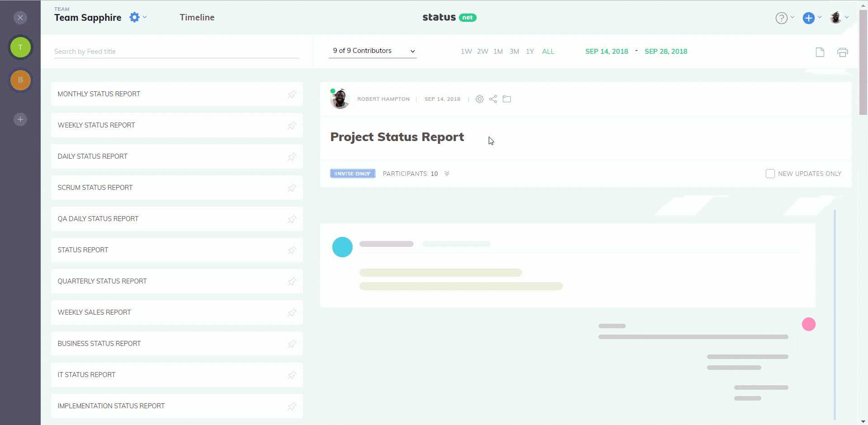Click the print icon

click(842, 52)
